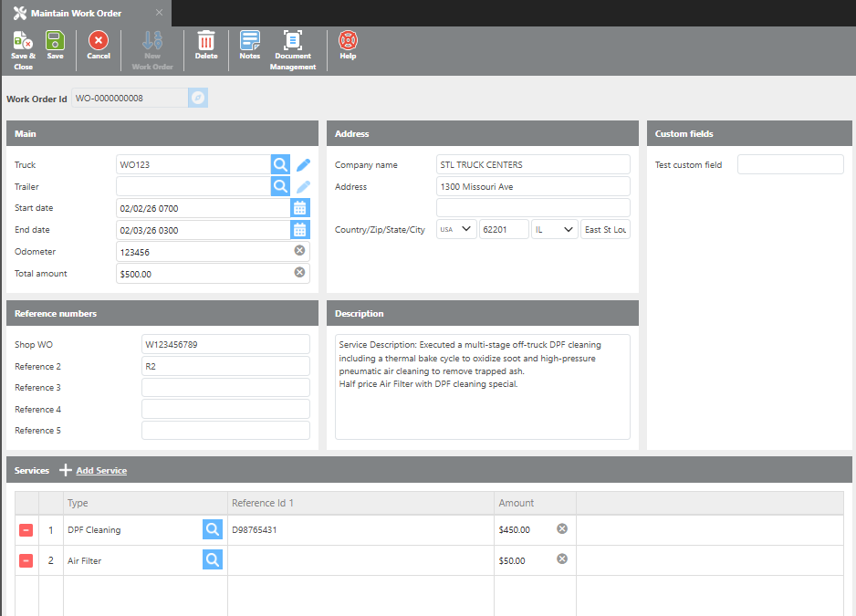
Task: Expand the State dropdown showing IL
Action: point(555,230)
